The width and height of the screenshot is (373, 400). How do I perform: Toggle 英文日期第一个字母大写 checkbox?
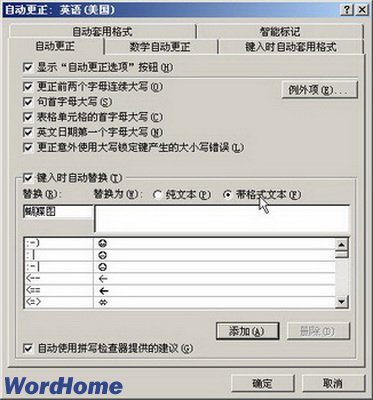(28, 132)
